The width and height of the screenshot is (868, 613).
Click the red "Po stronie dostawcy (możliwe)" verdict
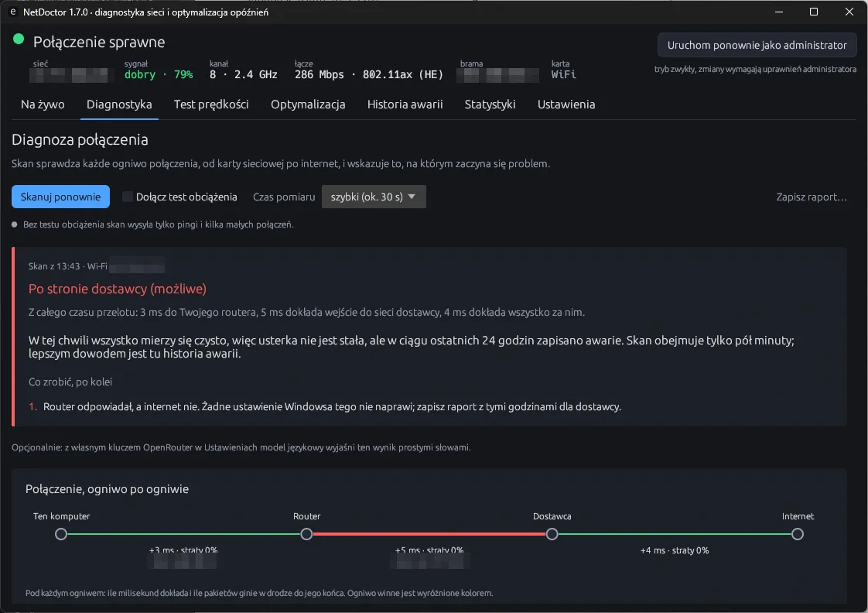tap(118, 289)
